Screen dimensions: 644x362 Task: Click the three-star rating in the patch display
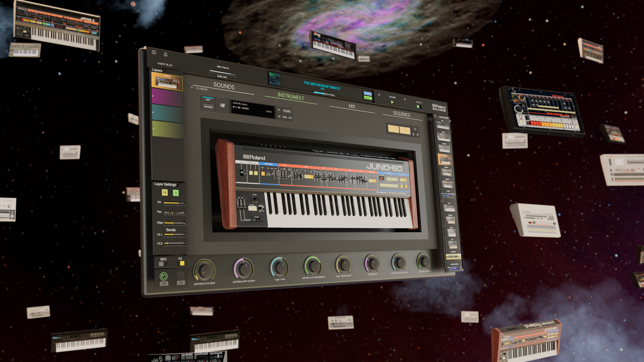click(269, 111)
